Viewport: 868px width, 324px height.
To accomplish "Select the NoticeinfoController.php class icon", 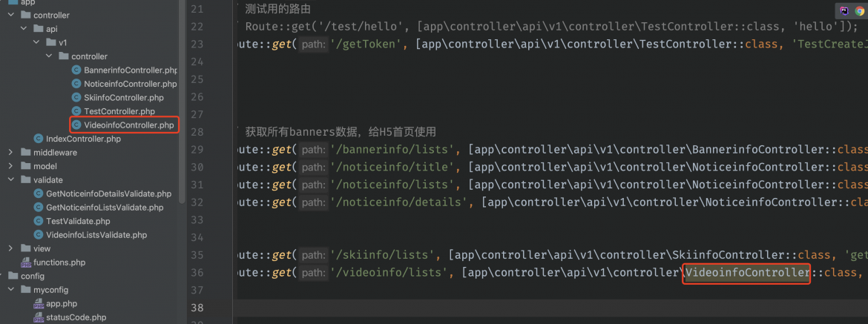I will [76, 84].
